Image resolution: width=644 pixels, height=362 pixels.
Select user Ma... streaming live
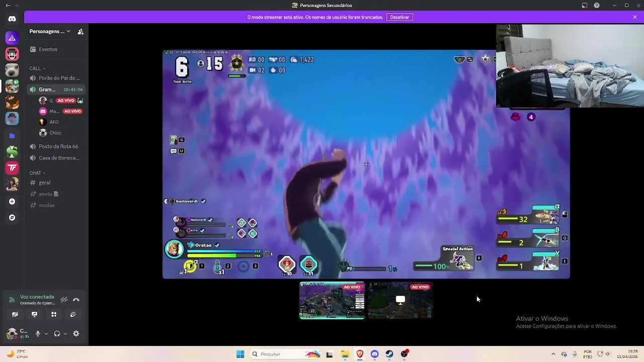click(x=60, y=111)
